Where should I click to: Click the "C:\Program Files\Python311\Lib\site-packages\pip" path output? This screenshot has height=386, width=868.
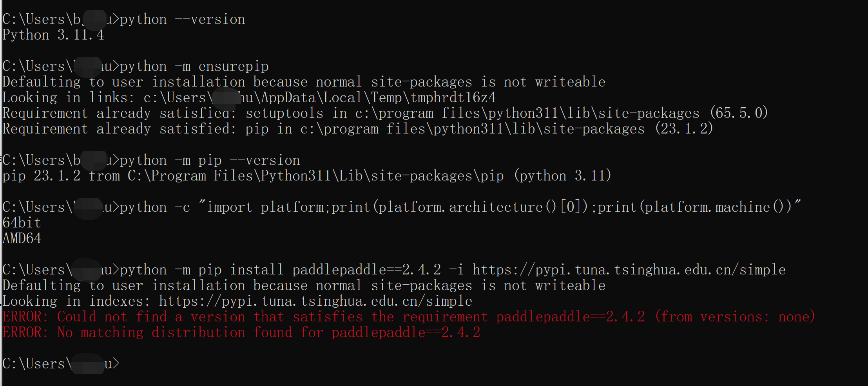(x=315, y=176)
